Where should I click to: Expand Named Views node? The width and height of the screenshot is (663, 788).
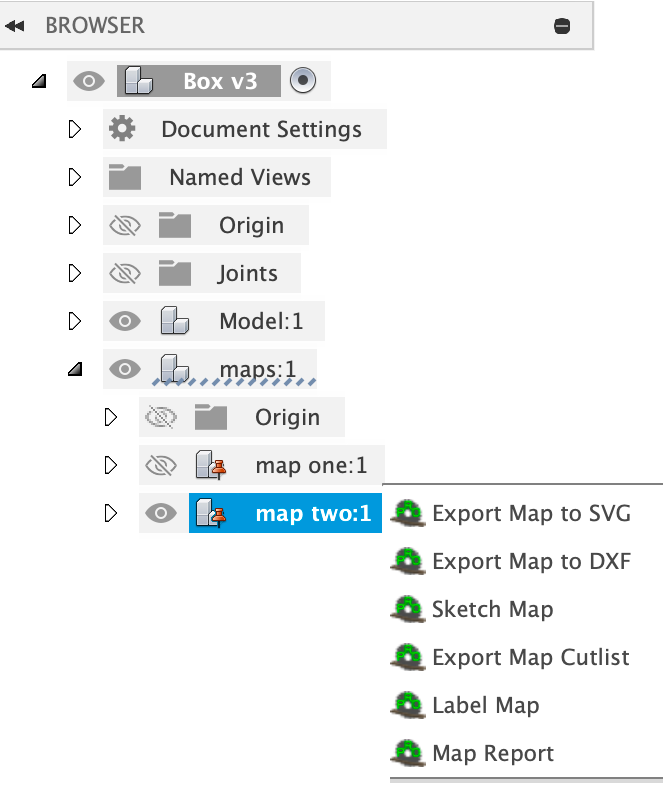[75, 177]
